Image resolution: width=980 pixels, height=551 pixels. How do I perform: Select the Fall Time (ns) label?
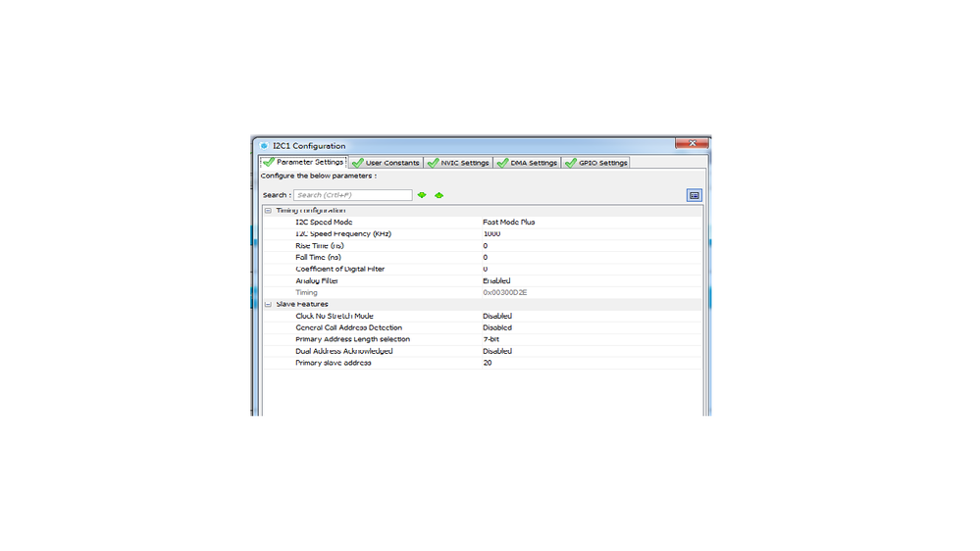tap(318, 258)
